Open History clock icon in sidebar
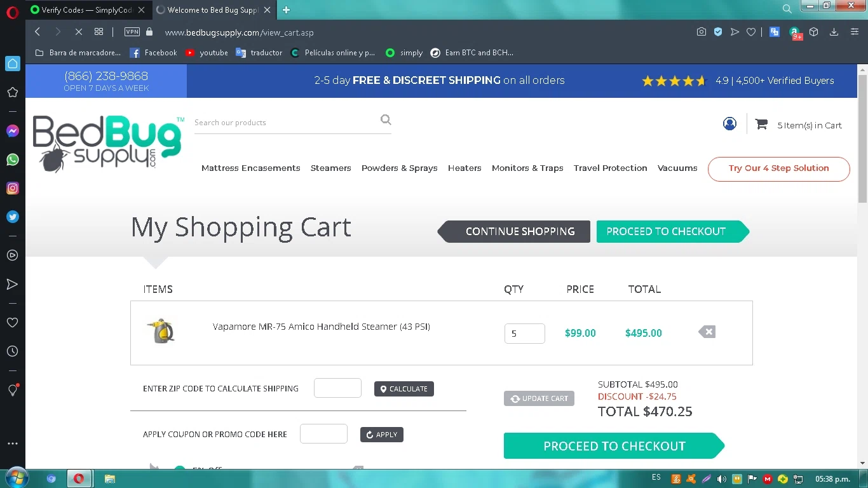This screenshot has height=488, width=868. click(x=12, y=351)
